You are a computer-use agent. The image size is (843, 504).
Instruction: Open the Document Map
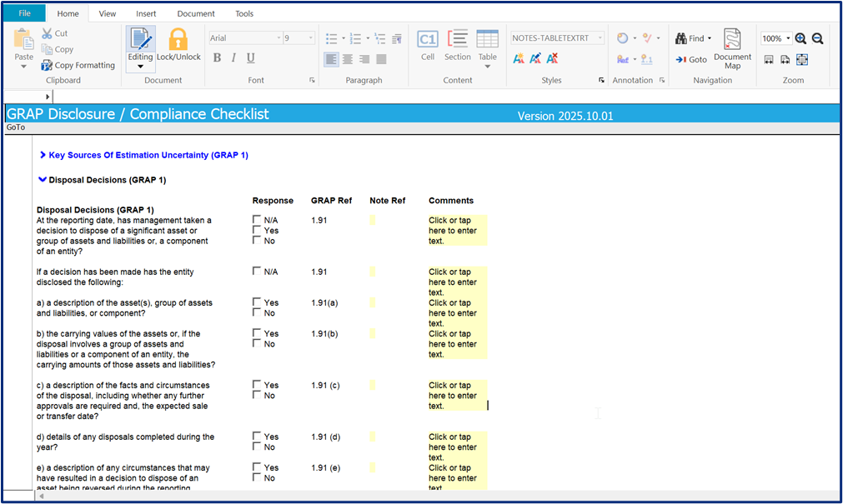(732, 49)
